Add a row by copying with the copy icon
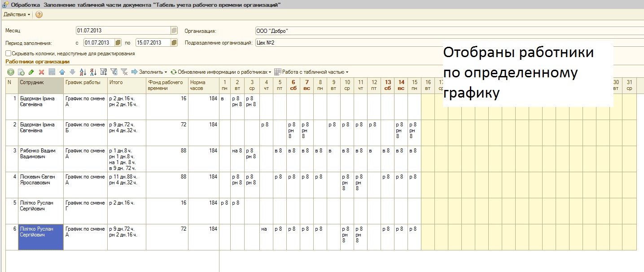The width and height of the screenshot is (644, 272). (x=21, y=72)
